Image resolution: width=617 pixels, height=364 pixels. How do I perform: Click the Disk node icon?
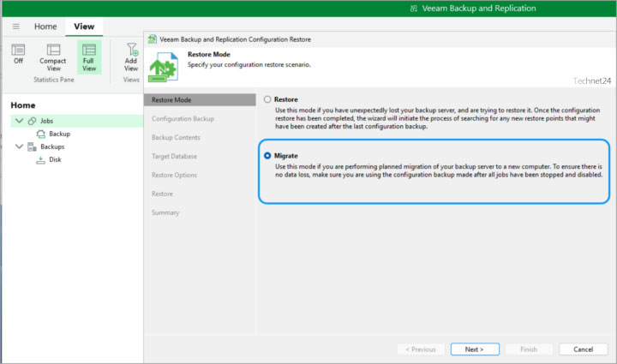pos(40,160)
